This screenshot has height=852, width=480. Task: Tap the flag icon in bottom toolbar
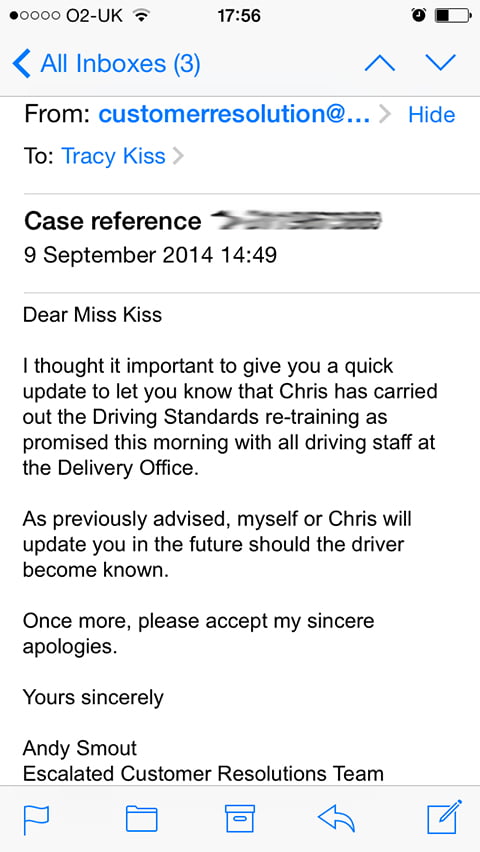(36, 819)
